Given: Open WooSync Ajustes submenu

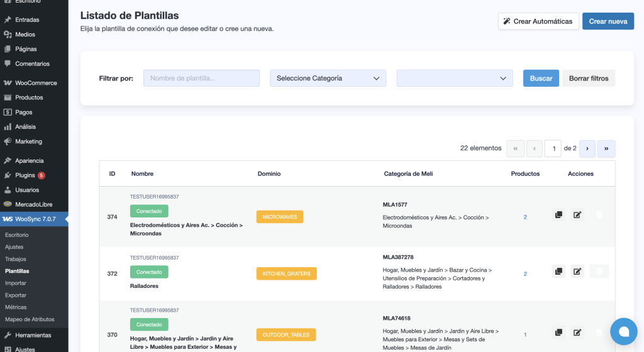Looking at the screenshot, I should tap(14, 247).
